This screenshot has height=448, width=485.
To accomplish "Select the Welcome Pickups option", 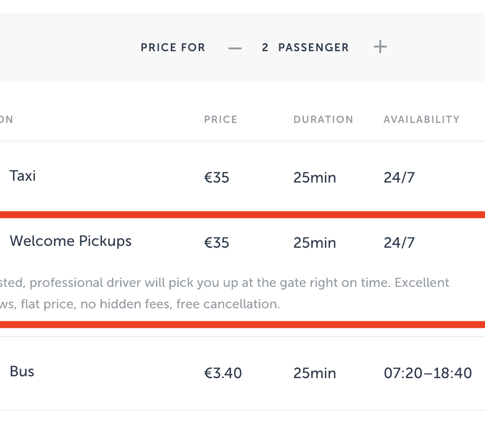I will tap(71, 241).
